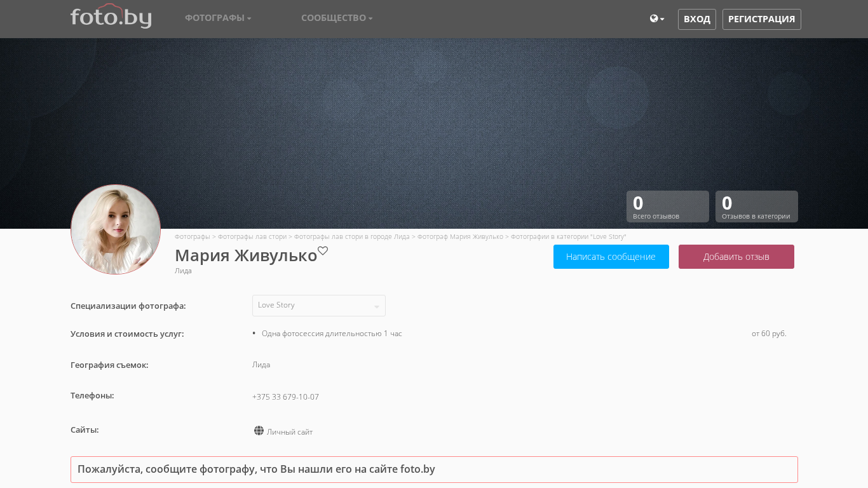Click the globe icon beside Личный сайт
The width and height of the screenshot is (868, 488).
pyautogui.click(x=259, y=431)
